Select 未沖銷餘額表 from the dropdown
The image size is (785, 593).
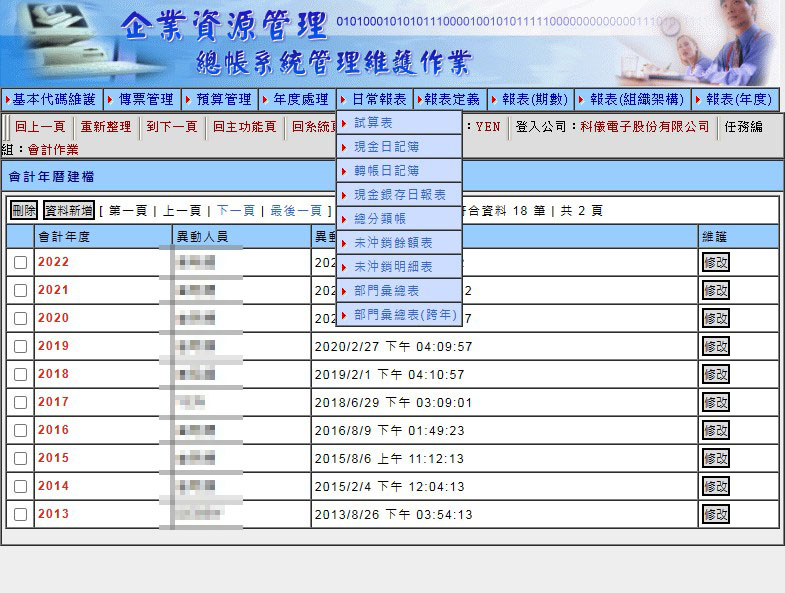399,243
